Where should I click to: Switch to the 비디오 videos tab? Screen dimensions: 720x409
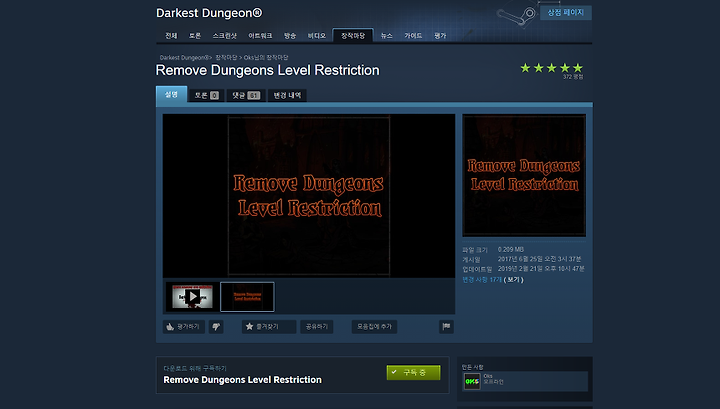[316, 36]
